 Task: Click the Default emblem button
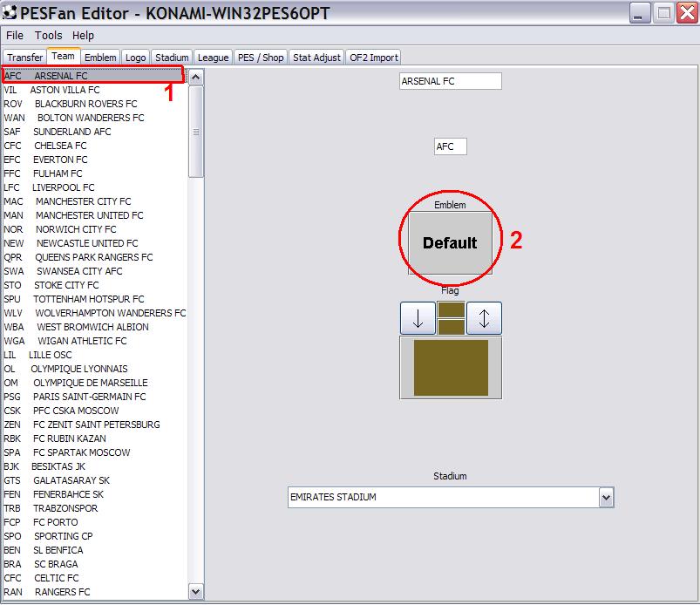click(450, 242)
